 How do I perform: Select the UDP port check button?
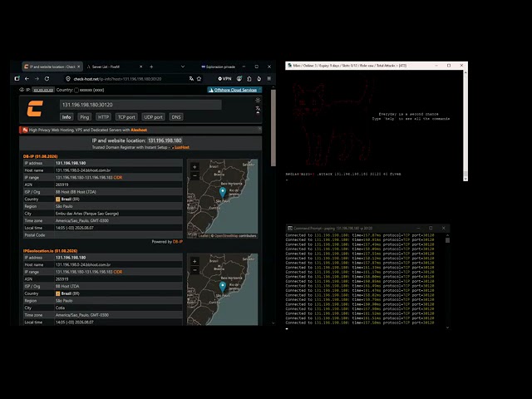(x=153, y=117)
